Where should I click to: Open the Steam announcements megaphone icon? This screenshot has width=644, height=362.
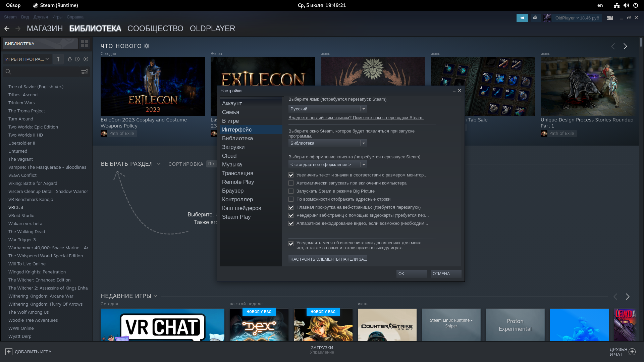[522, 18]
